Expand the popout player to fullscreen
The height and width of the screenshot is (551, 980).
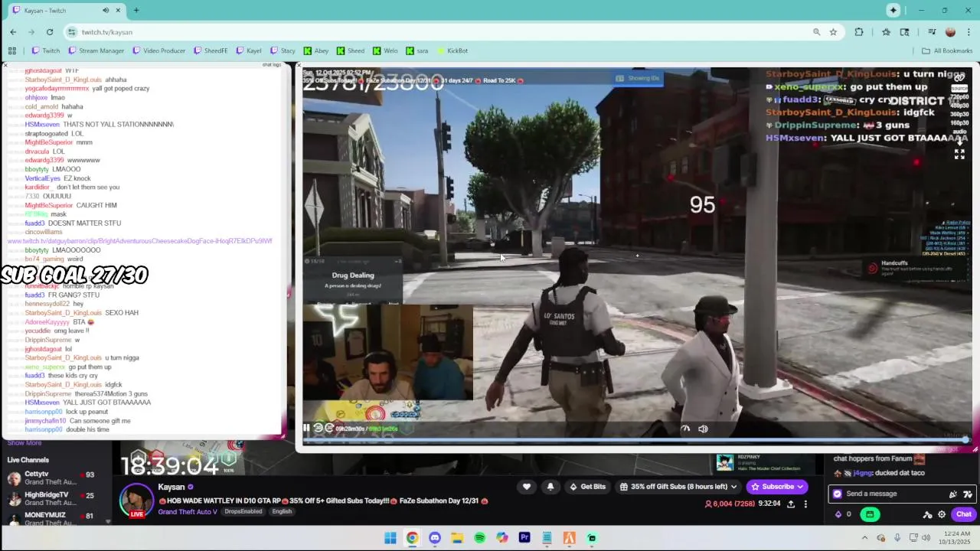point(959,154)
